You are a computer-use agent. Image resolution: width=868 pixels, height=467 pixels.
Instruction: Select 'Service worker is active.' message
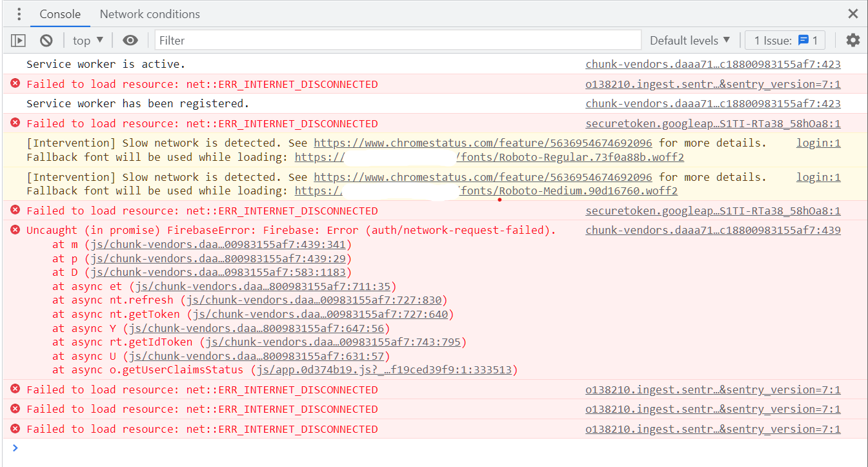(106, 65)
